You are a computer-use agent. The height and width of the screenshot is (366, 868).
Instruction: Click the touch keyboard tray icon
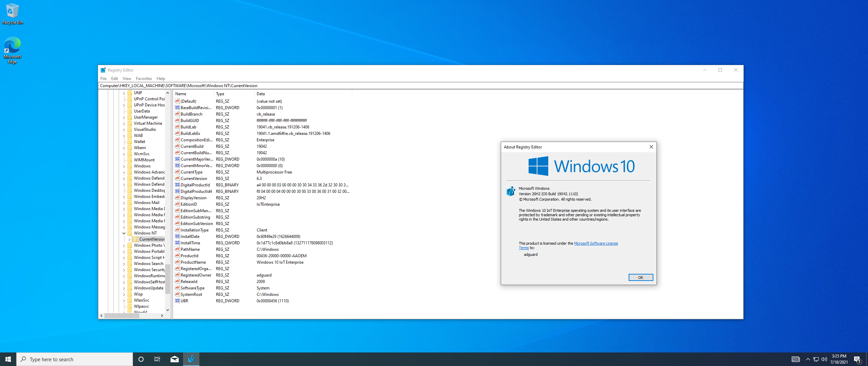(795, 359)
